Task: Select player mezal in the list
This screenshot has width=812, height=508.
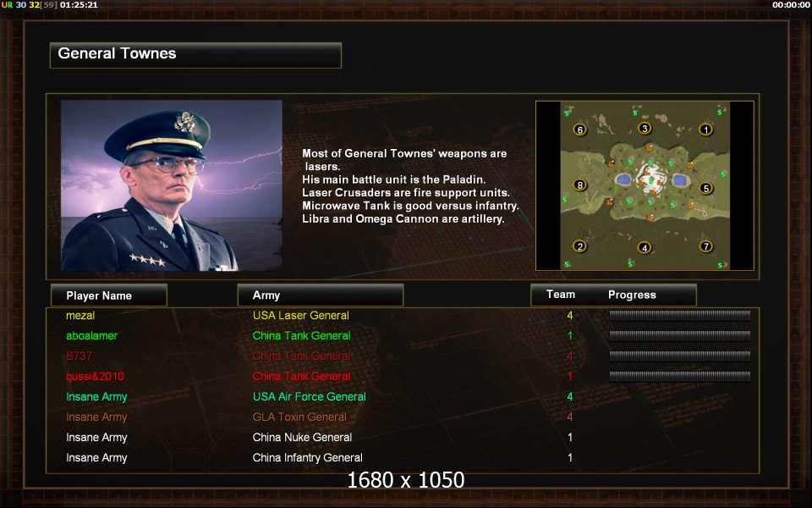Action: pos(80,315)
